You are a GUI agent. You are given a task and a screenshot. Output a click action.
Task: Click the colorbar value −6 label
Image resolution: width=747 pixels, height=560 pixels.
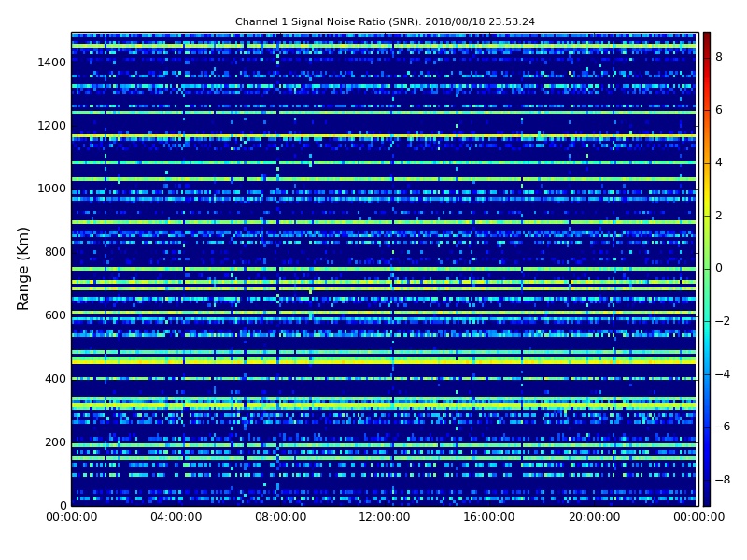(x=723, y=427)
